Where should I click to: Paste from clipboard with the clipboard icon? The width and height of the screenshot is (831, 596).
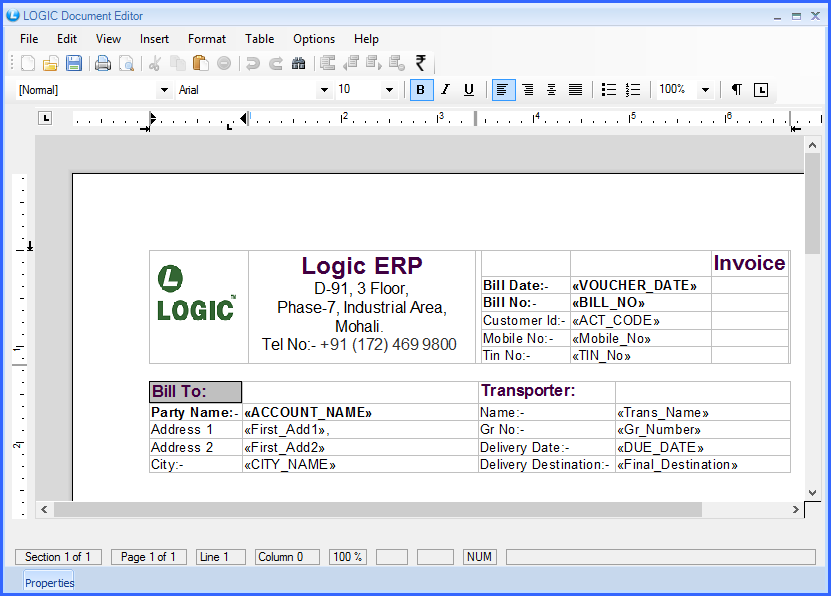(x=200, y=63)
